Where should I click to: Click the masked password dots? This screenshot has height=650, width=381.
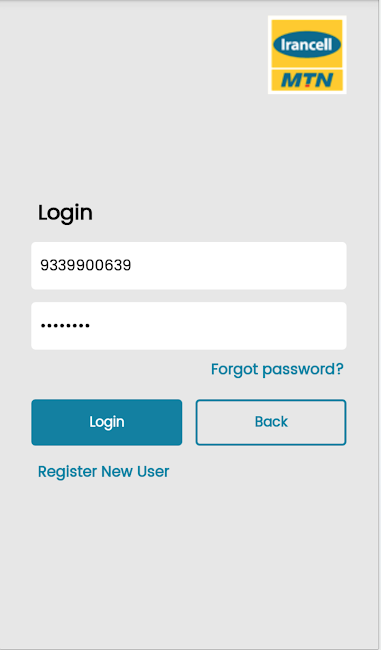pos(65,326)
